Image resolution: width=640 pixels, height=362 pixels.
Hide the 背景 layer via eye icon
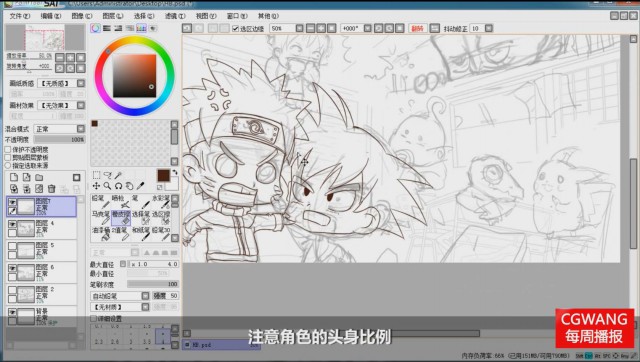point(13,312)
